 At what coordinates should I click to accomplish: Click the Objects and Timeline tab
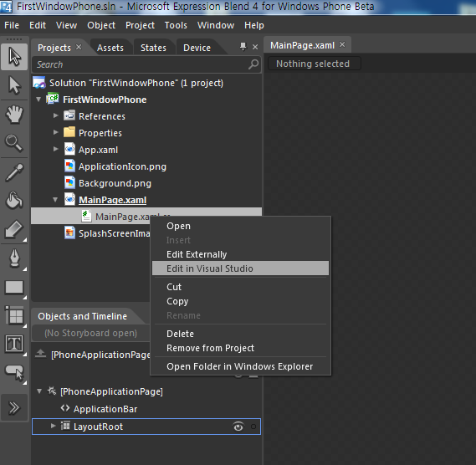82,316
